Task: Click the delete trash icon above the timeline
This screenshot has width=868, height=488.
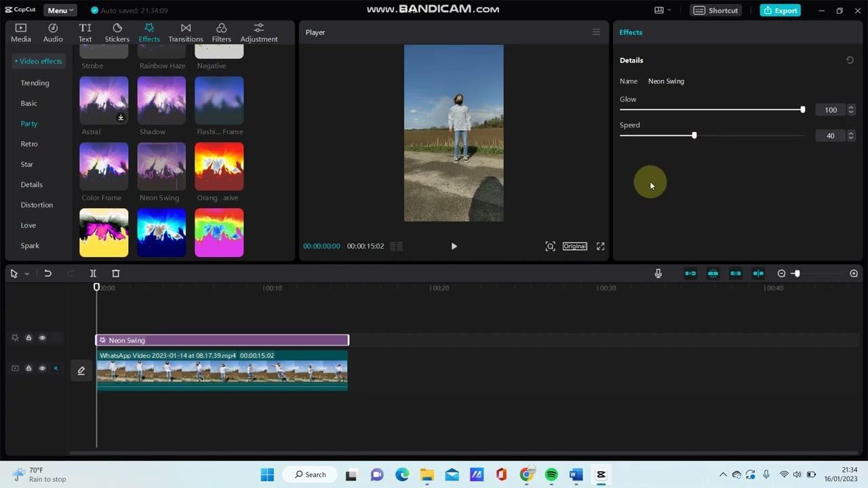Action: click(x=115, y=273)
